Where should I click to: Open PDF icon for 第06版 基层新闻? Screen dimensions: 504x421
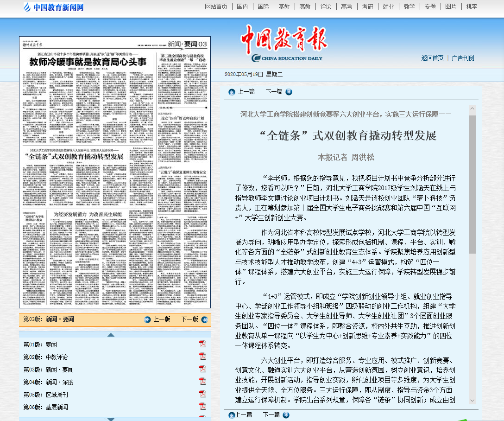pyautogui.click(x=202, y=407)
